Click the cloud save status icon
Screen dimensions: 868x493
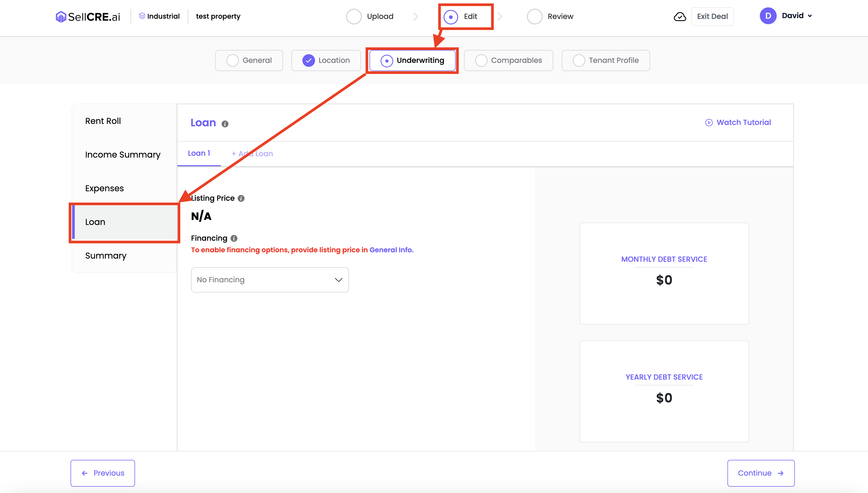pyautogui.click(x=680, y=17)
